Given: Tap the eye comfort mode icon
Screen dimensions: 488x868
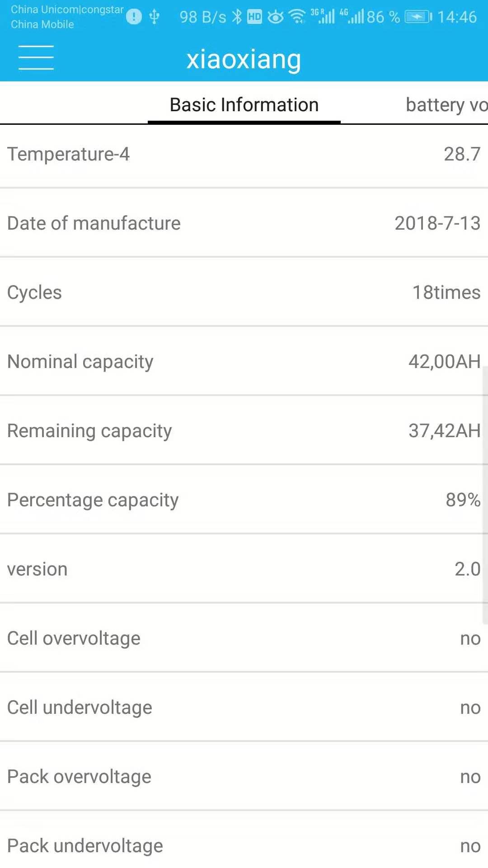Looking at the screenshot, I should [x=275, y=17].
